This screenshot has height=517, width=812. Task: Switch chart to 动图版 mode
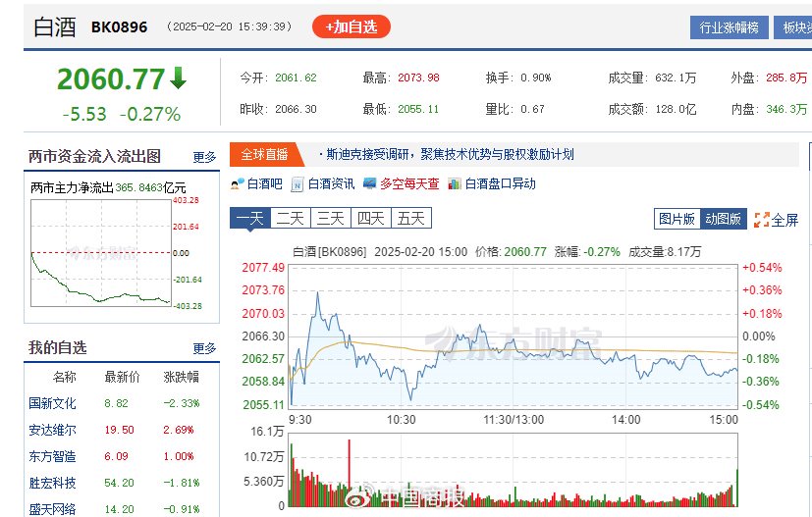click(724, 219)
